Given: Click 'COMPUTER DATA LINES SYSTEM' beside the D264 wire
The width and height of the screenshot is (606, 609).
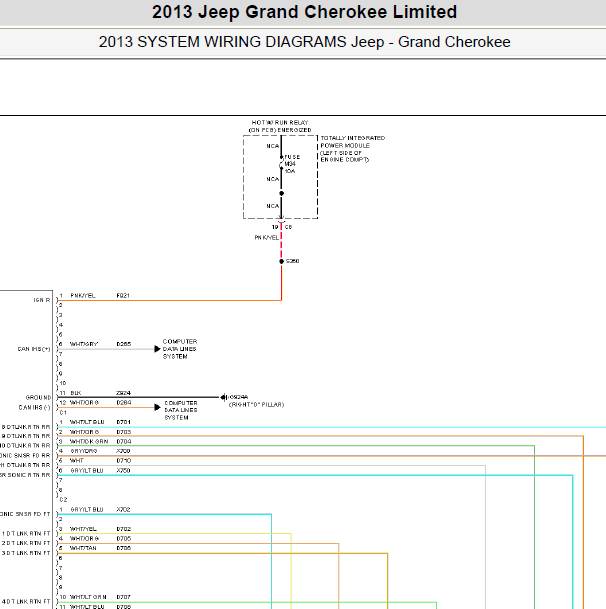Looking at the screenshot, I should (181, 410).
